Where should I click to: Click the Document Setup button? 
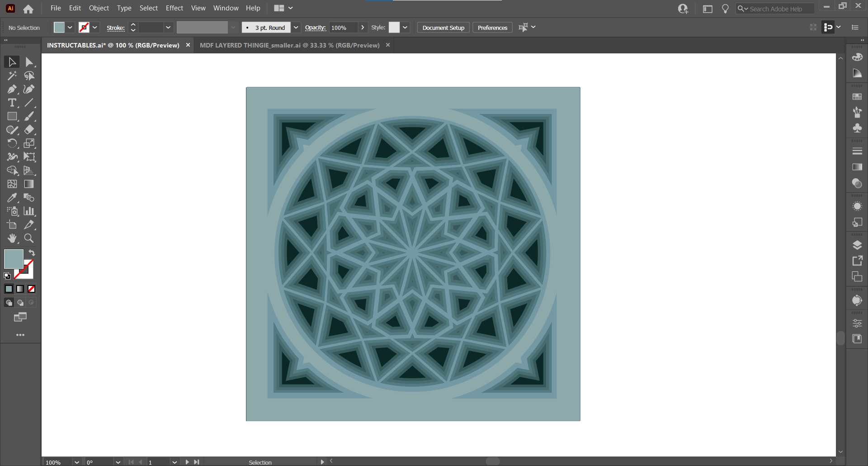(443, 27)
